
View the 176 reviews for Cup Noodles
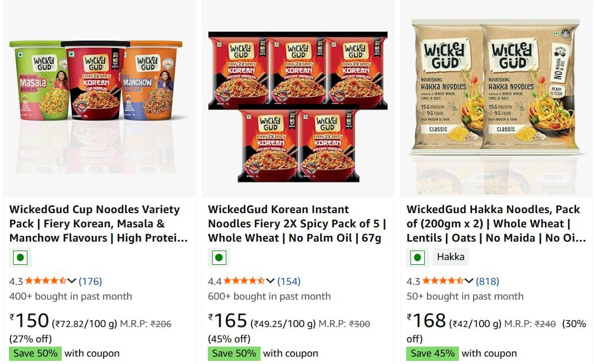coord(90,281)
